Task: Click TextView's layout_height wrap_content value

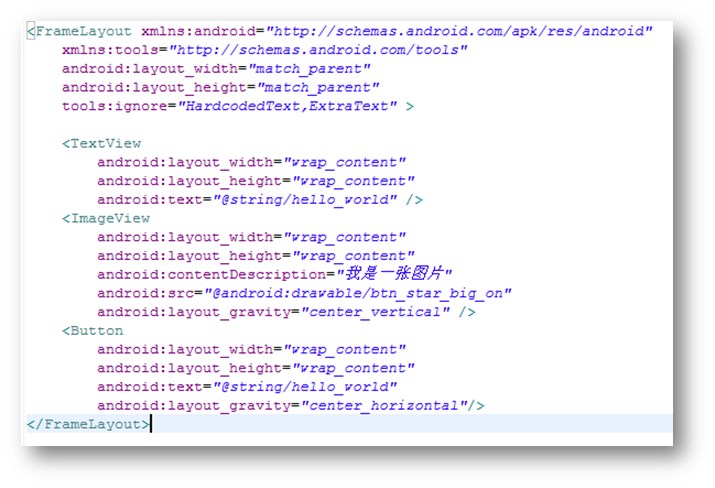Action: click(353, 181)
